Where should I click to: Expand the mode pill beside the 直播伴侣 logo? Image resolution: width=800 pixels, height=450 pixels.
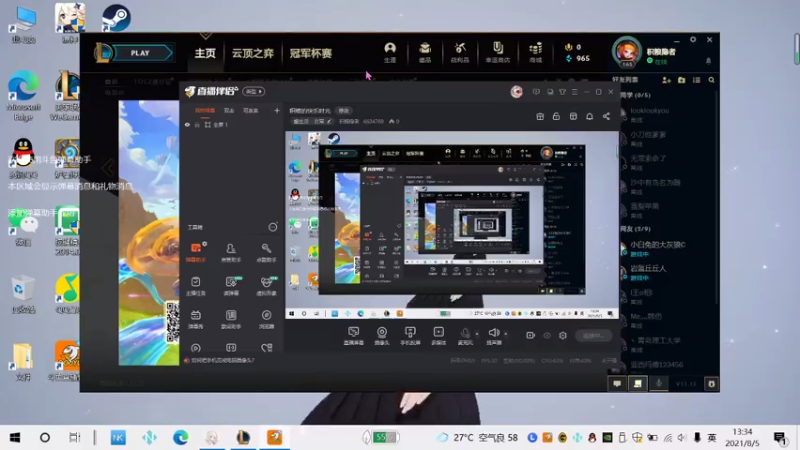[254, 91]
